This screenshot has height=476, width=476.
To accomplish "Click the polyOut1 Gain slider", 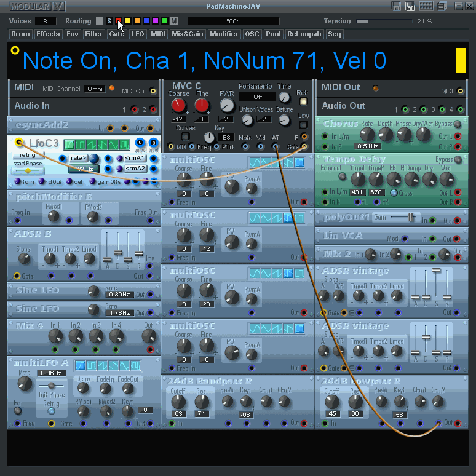I will [403, 217].
